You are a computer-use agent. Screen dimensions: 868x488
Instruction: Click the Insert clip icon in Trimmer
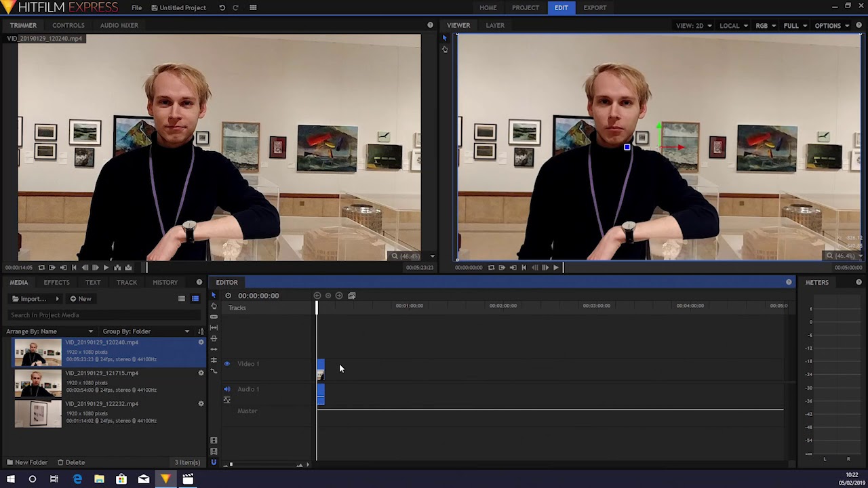point(117,268)
